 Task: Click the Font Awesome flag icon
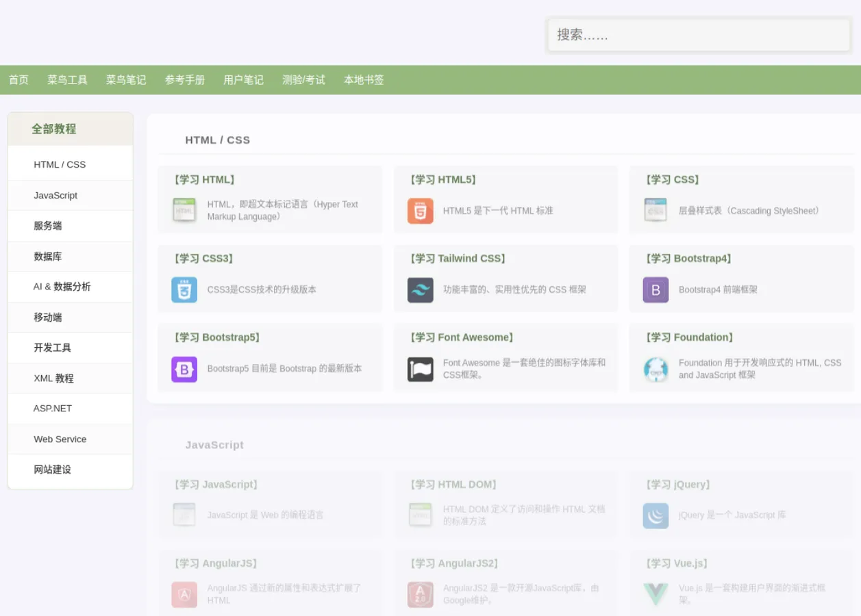[x=420, y=369]
